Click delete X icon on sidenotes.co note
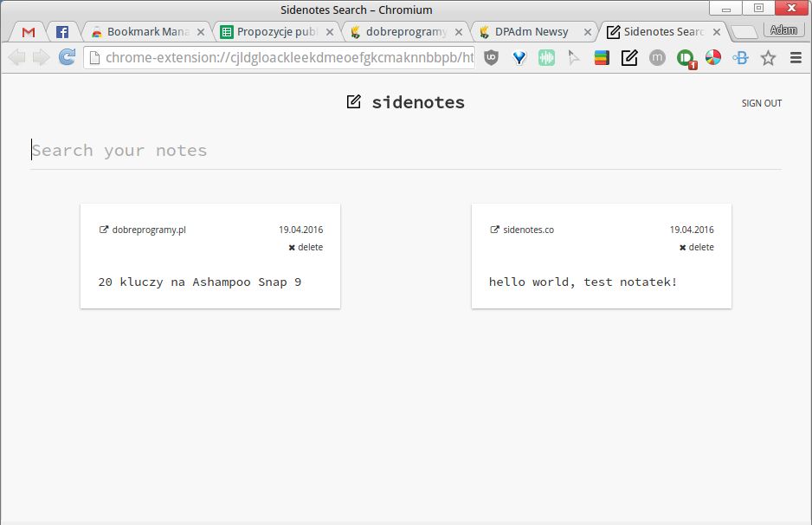812x525 pixels. click(682, 248)
